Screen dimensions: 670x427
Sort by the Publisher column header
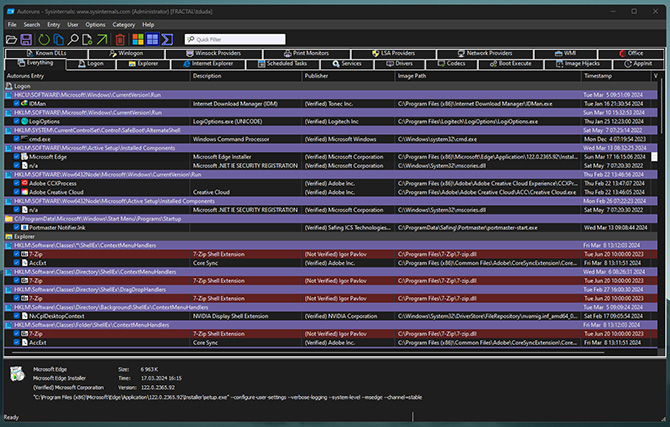(x=348, y=76)
